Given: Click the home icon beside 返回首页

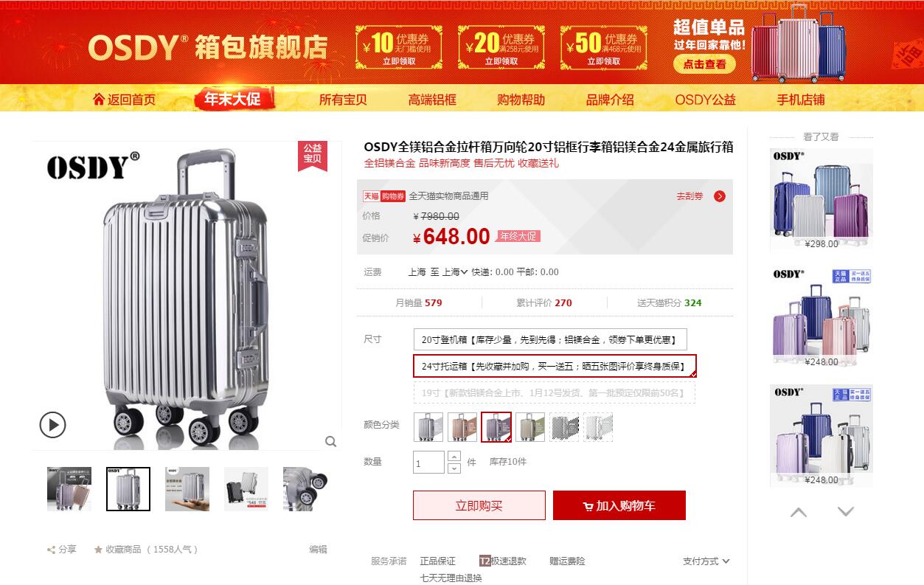Looking at the screenshot, I should click(99, 100).
